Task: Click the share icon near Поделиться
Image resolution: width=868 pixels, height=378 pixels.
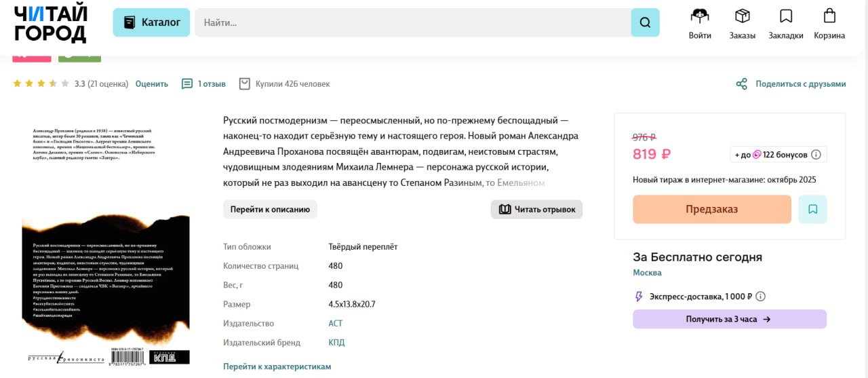Action: coord(742,84)
